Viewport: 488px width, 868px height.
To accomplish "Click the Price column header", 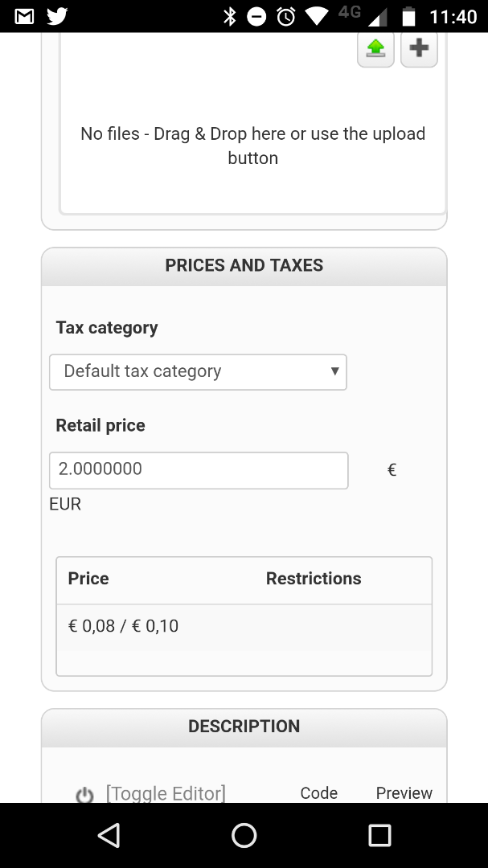I will [88, 579].
